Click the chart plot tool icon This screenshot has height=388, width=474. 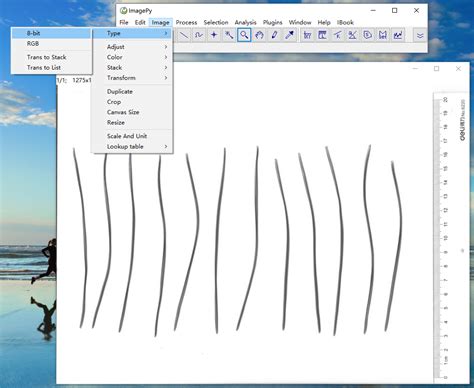point(398,35)
